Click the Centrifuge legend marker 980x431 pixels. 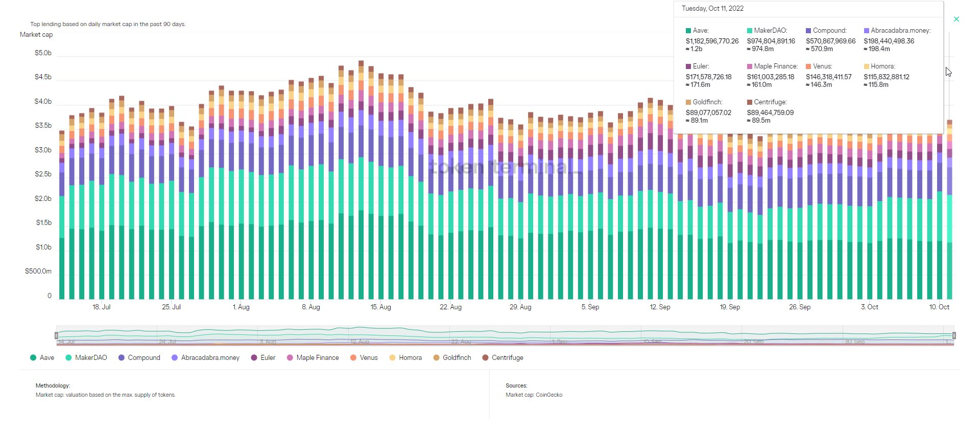coord(485,358)
